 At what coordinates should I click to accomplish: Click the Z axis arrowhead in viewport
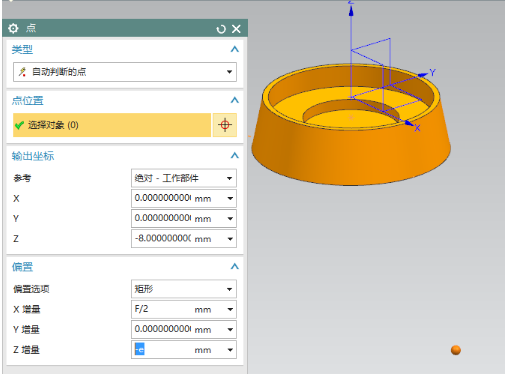pyautogui.click(x=351, y=11)
